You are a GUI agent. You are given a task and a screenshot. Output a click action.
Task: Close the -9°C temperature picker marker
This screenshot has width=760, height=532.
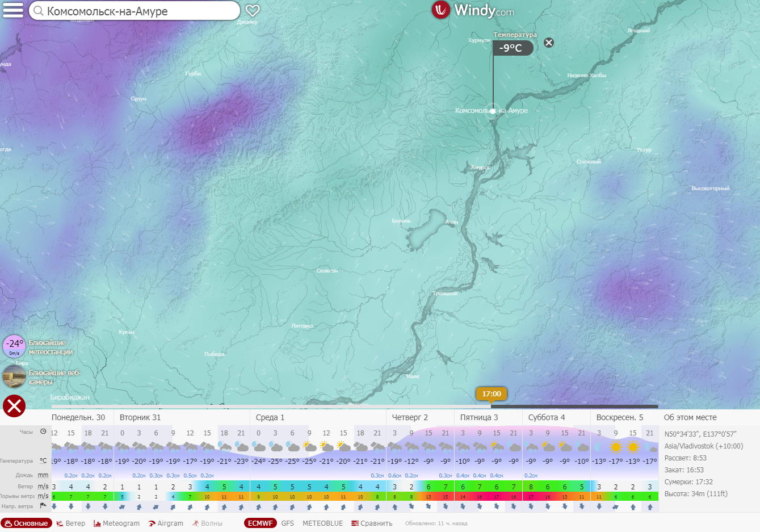pyautogui.click(x=548, y=43)
